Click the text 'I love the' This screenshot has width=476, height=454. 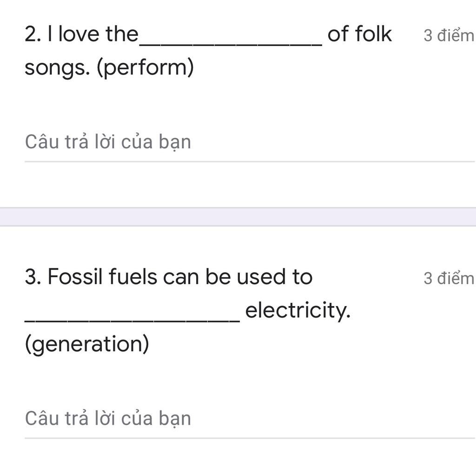tap(93, 34)
